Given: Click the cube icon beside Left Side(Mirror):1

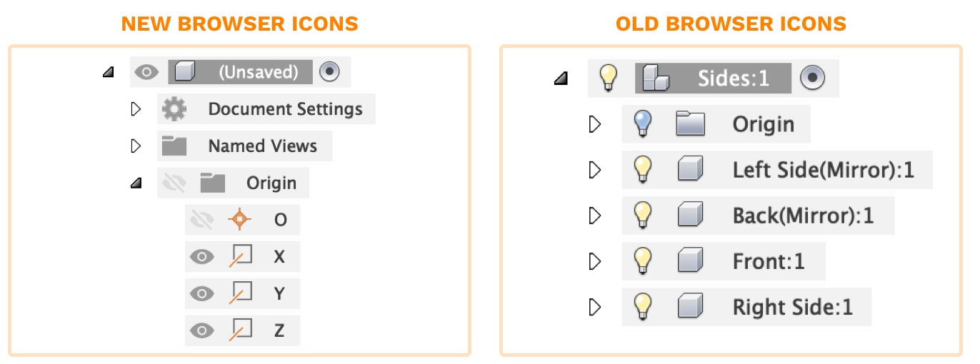Looking at the screenshot, I should pyautogui.click(x=690, y=170).
